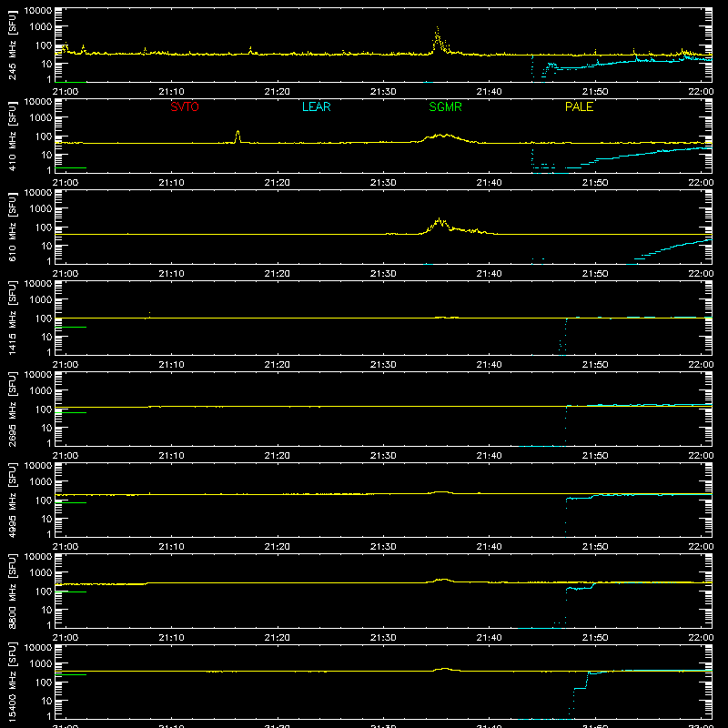
Task: Select the 610 MHz [SFU] axis title
Action: point(13,227)
